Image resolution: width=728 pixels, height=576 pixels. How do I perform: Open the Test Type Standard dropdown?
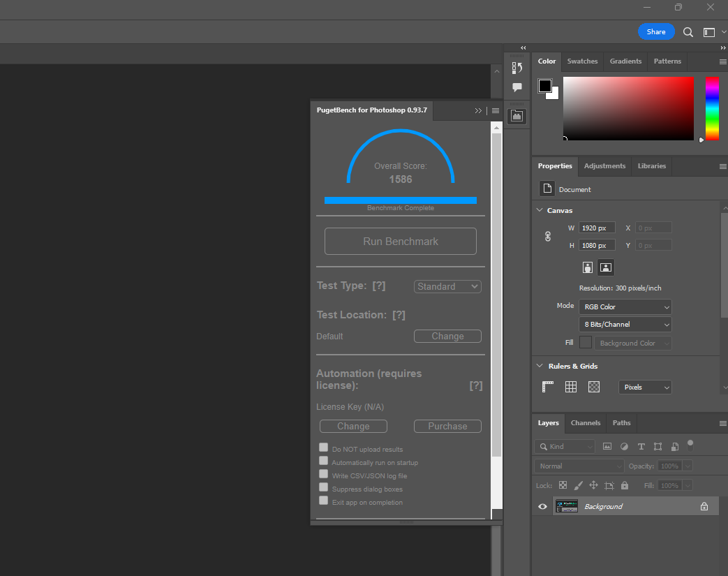tap(447, 286)
